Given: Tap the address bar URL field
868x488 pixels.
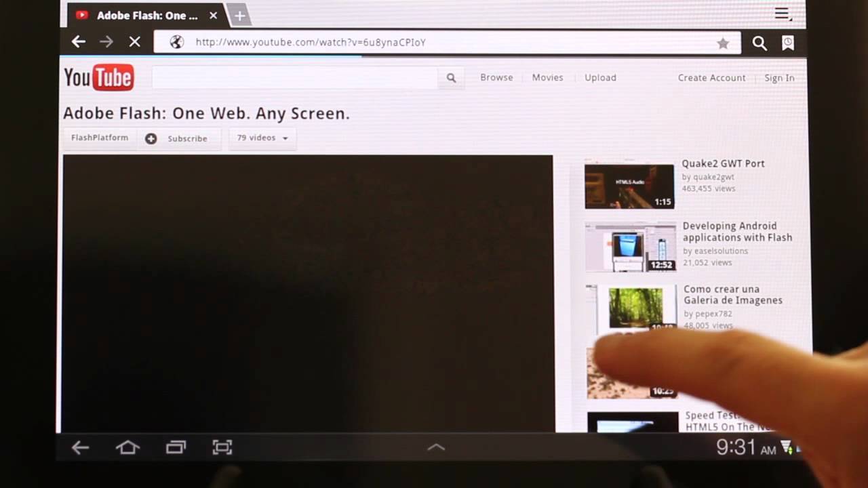Looking at the screenshot, I should coord(448,42).
